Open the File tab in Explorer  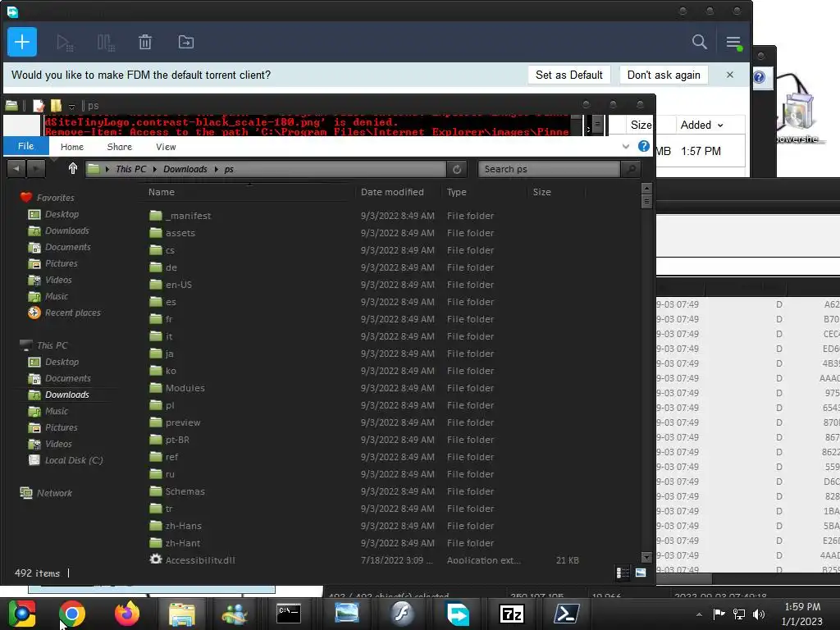pyautogui.click(x=25, y=146)
